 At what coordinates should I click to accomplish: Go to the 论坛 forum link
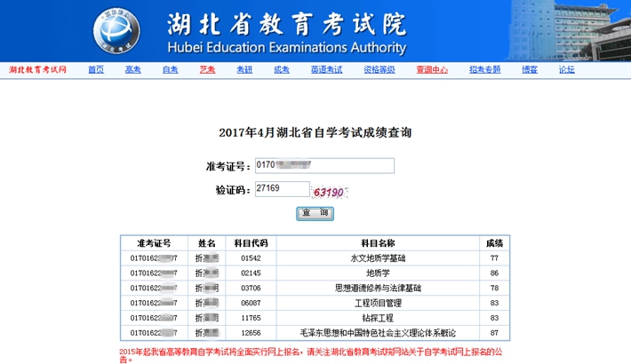(566, 69)
